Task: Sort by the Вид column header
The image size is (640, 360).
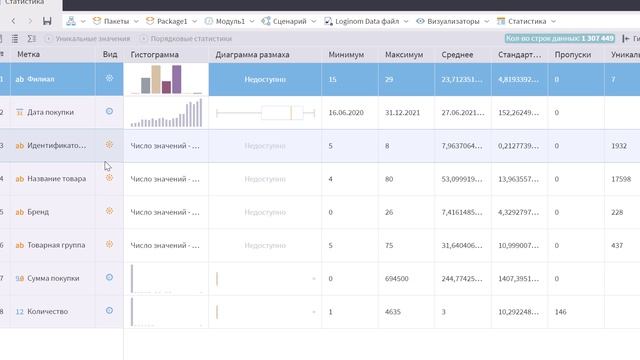Action: click(110, 54)
